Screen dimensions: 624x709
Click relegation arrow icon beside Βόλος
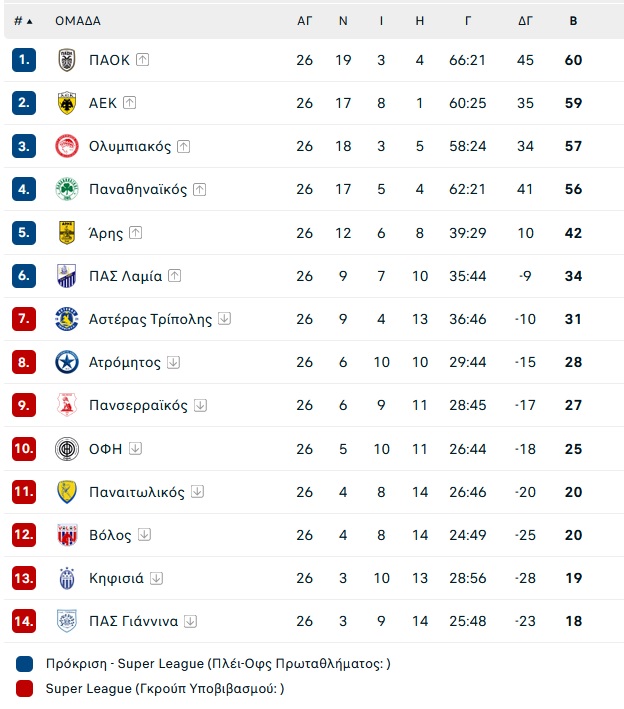(x=144, y=534)
